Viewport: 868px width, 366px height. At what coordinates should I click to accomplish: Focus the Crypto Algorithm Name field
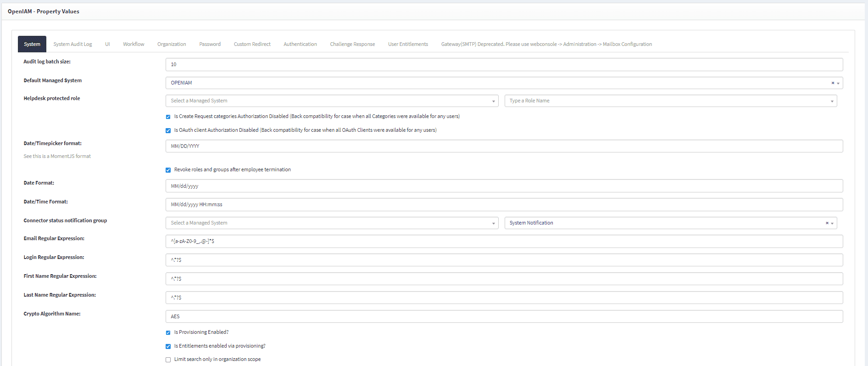(504, 316)
